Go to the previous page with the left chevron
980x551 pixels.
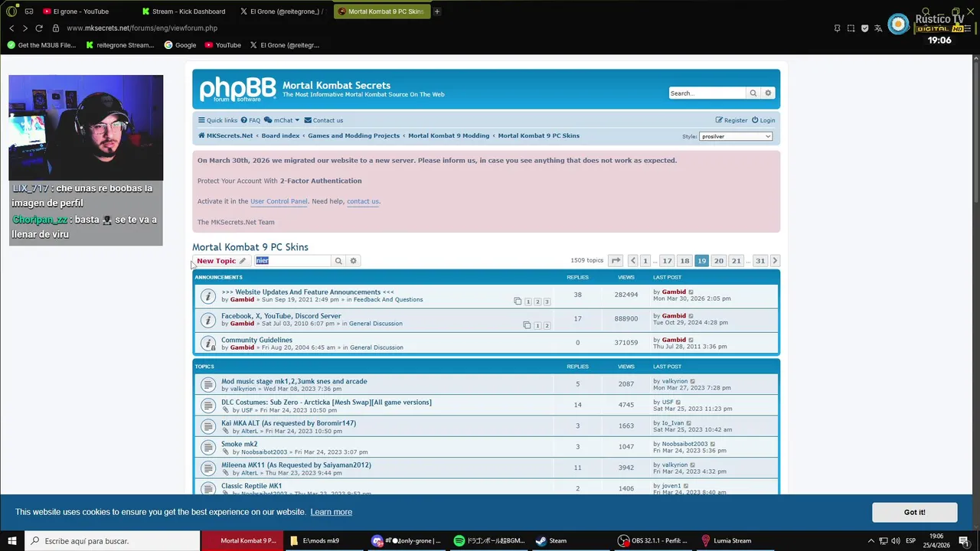[x=632, y=261]
